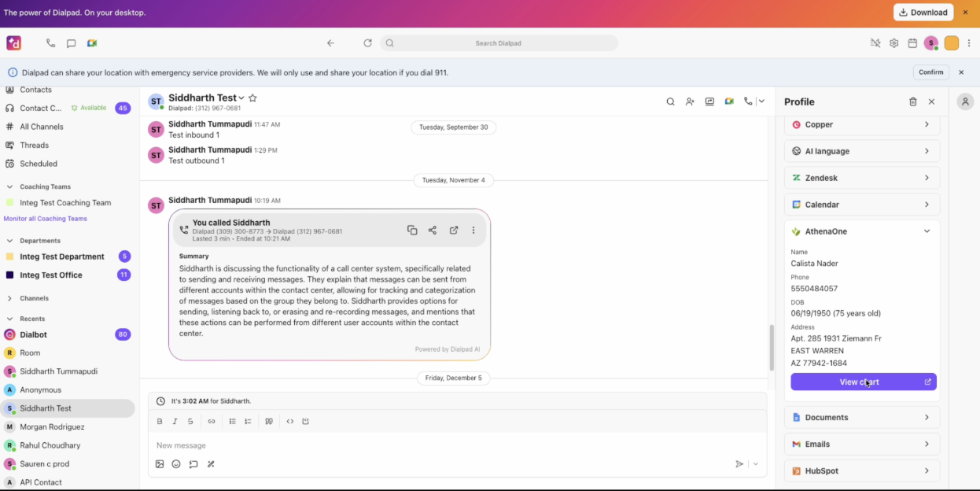Collapse the Coaching Teams section
Image resolution: width=980 pixels, height=491 pixels.
coord(9,187)
